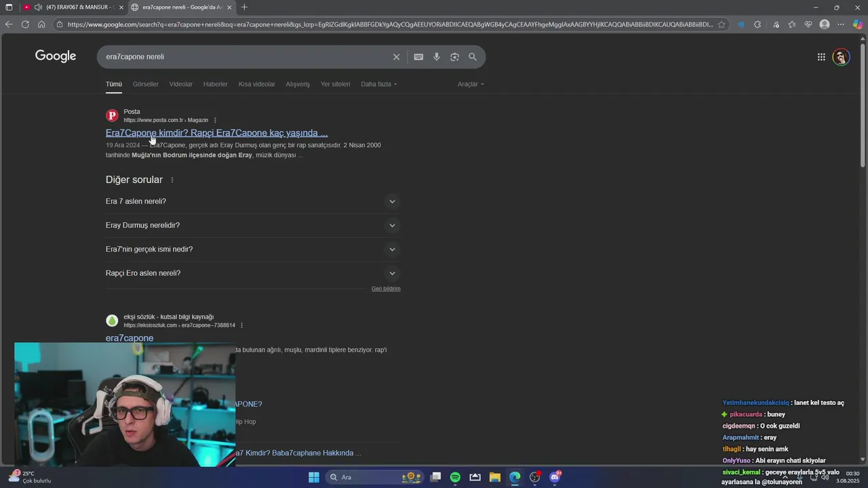Open the Edge profile icon in toolbar
Image resolution: width=868 pixels, height=488 pixels.
(825, 24)
